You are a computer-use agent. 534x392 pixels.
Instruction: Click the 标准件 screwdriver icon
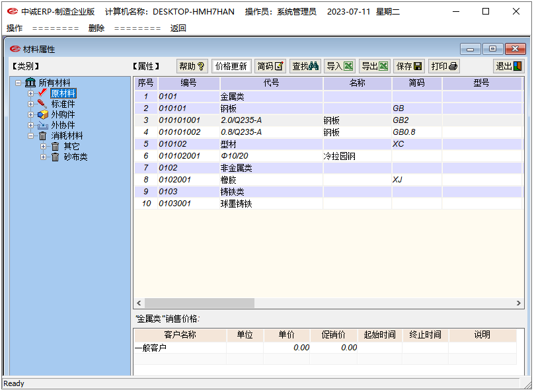click(42, 104)
